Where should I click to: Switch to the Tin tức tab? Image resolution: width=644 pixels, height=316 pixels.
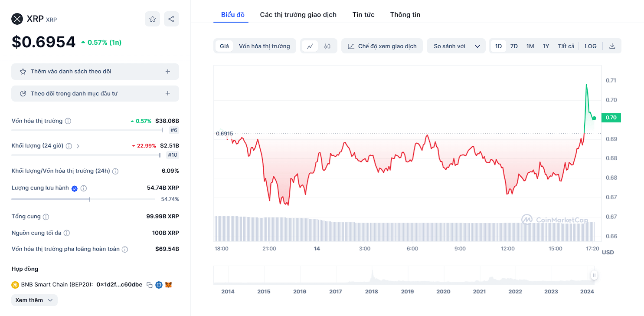click(363, 14)
